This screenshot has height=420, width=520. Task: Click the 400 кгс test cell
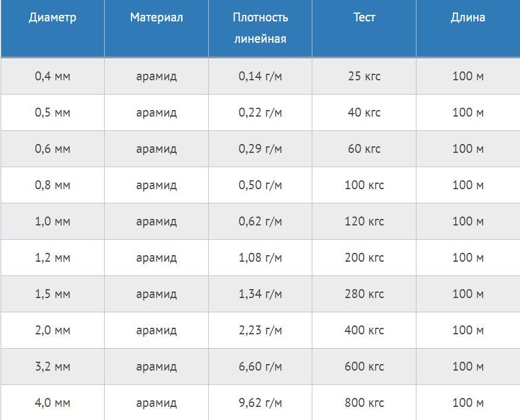[x=364, y=330]
